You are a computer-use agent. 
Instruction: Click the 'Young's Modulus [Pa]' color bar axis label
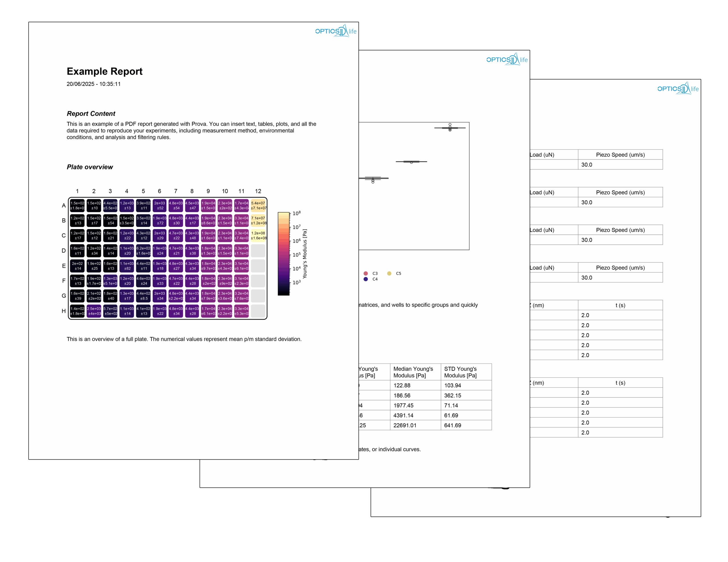point(305,254)
